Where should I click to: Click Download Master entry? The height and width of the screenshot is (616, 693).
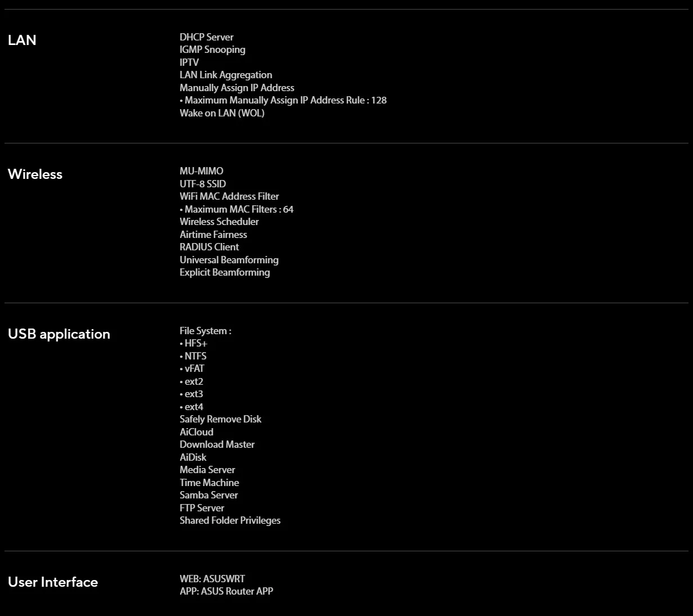coord(217,444)
